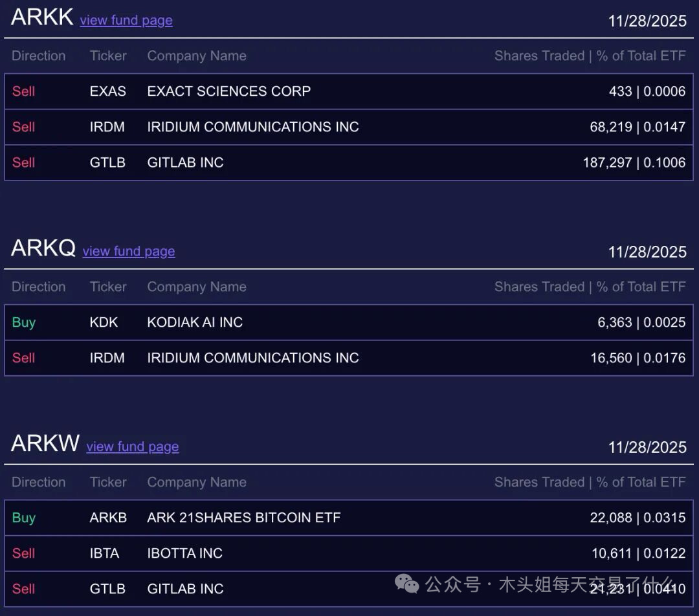
Task: Open the ARKW view fund page link
Action: 133,447
